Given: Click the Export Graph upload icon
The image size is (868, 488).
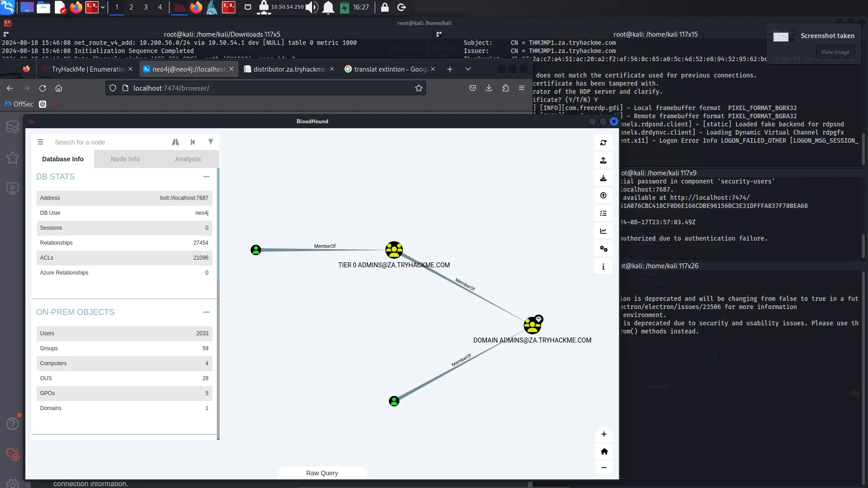Looking at the screenshot, I should tap(603, 160).
